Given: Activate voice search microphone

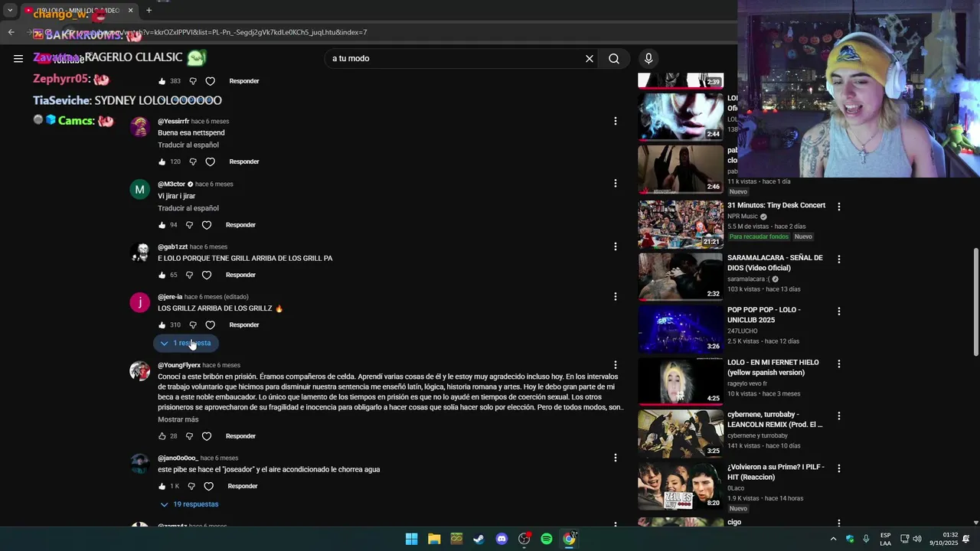Looking at the screenshot, I should pyautogui.click(x=648, y=58).
